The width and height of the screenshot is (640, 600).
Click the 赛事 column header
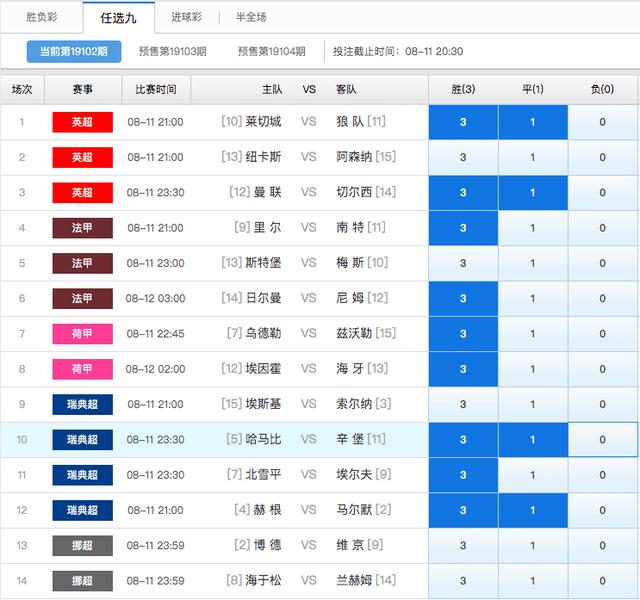[x=82, y=89]
